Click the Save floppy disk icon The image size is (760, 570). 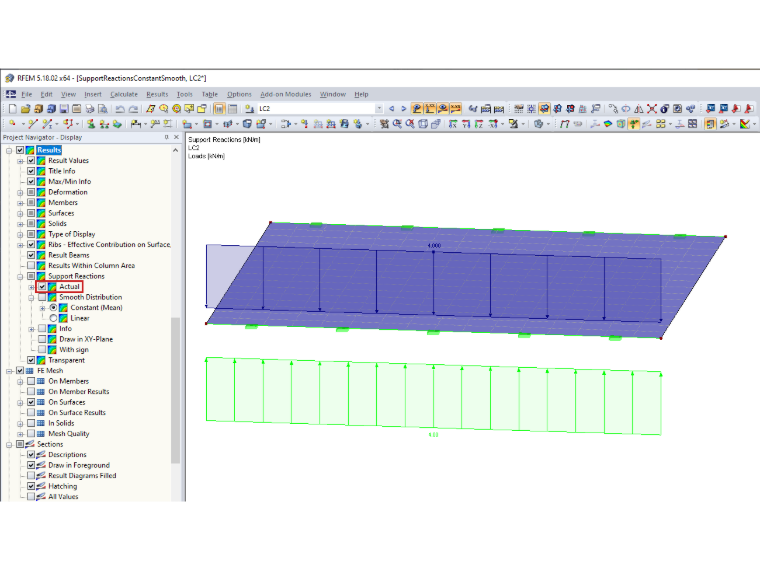[x=63, y=109]
